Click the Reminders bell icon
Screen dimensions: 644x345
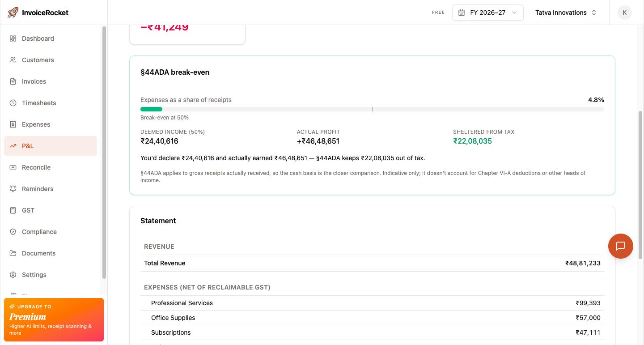(13, 189)
